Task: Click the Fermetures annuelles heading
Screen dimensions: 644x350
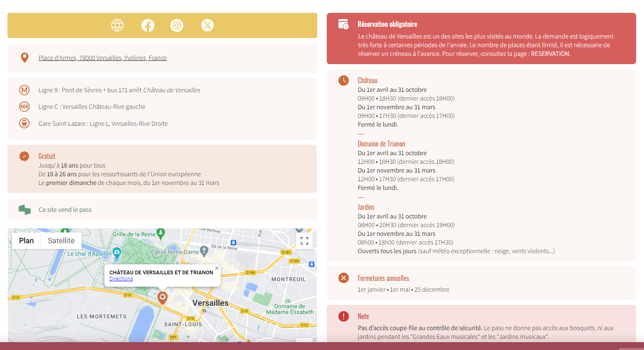Action: (383, 278)
